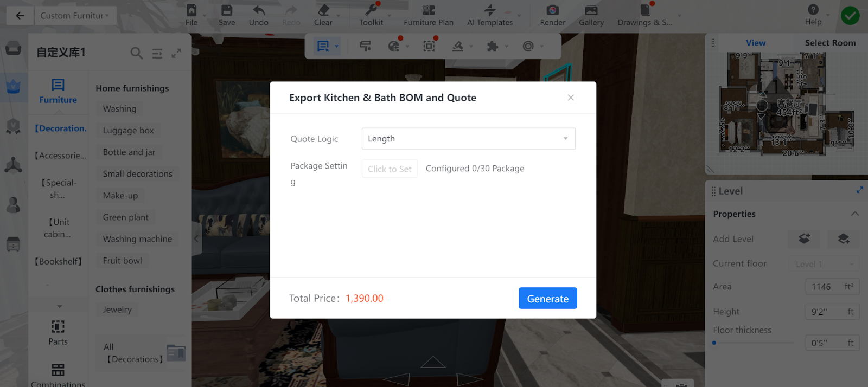Click the Render camera icon

552,10
